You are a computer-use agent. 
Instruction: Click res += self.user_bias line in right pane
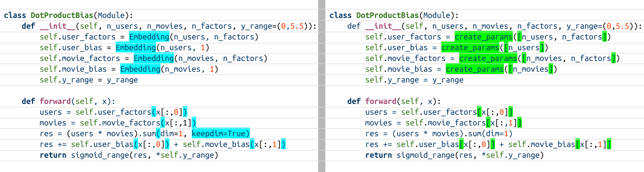pos(488,144)
